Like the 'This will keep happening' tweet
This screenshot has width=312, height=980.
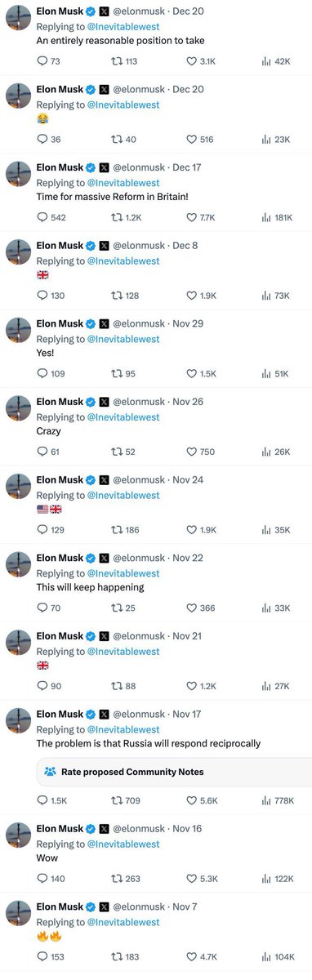(x=200, y=608)
